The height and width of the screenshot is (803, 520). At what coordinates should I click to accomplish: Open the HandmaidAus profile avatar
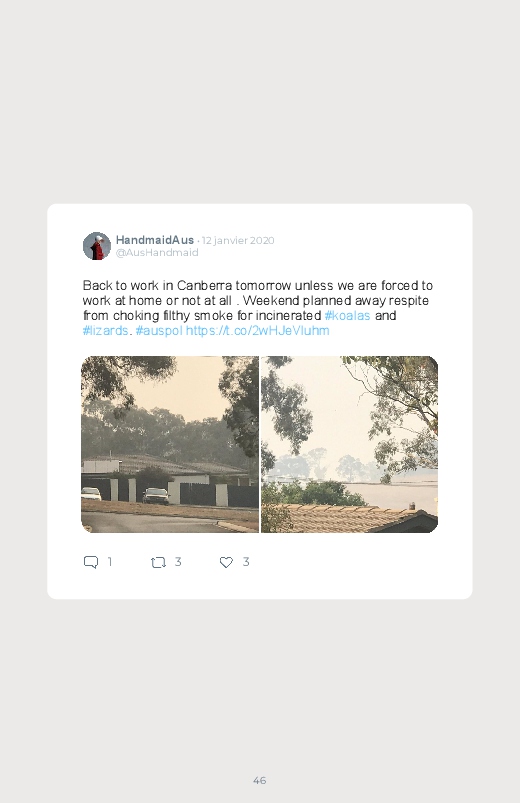click(97, 246)
